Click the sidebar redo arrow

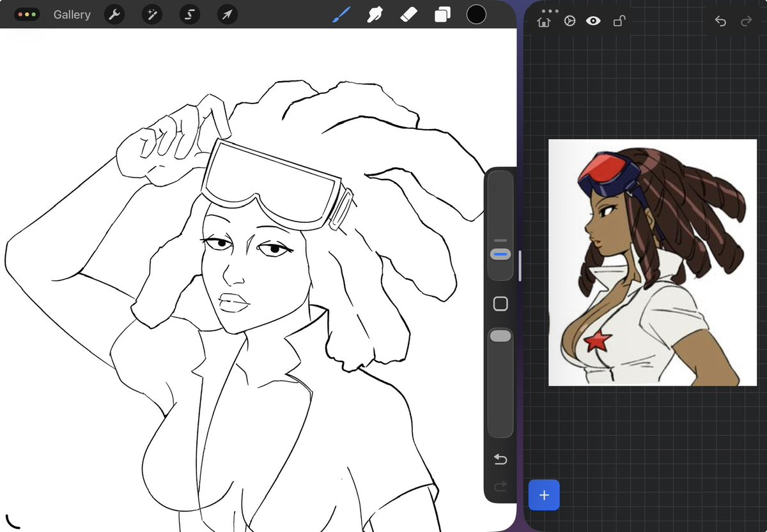pyautogui.click(x=500, y=487)
